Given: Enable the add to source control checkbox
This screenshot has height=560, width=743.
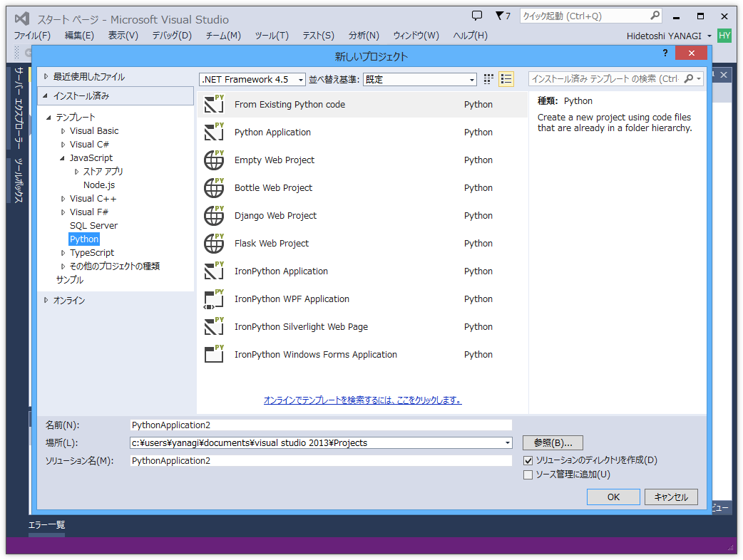Looking at the screenshot, I should click(x=528, y=475).
